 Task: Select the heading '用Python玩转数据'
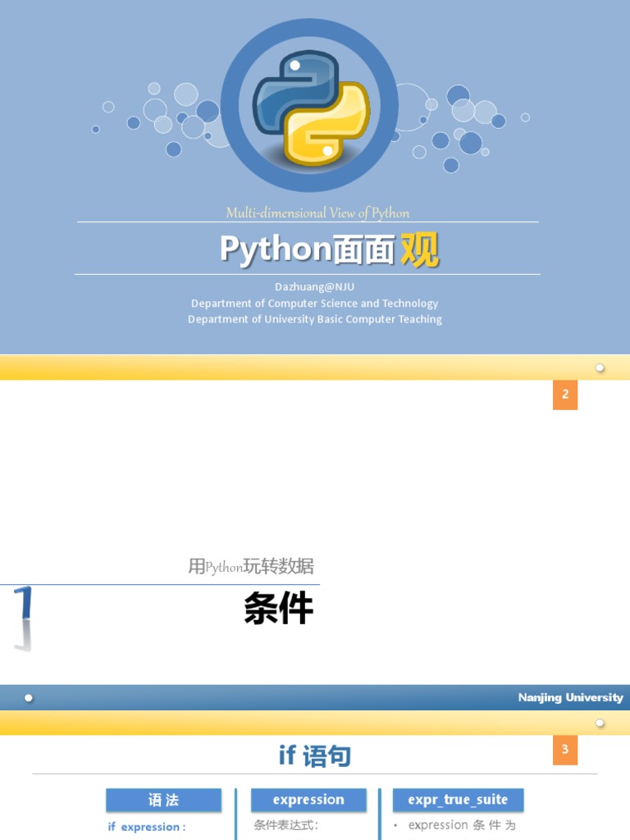251,566
